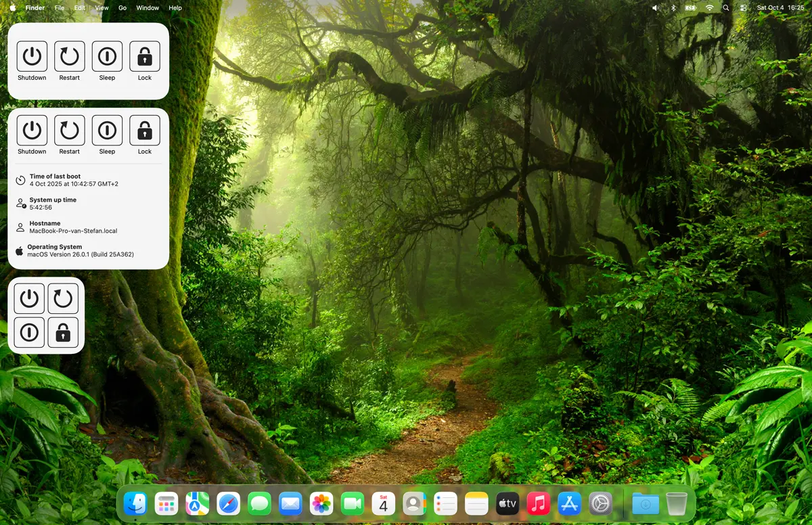Open Control Center from the menu bar
The image size is (812, 525).
(x=743, y=8)
